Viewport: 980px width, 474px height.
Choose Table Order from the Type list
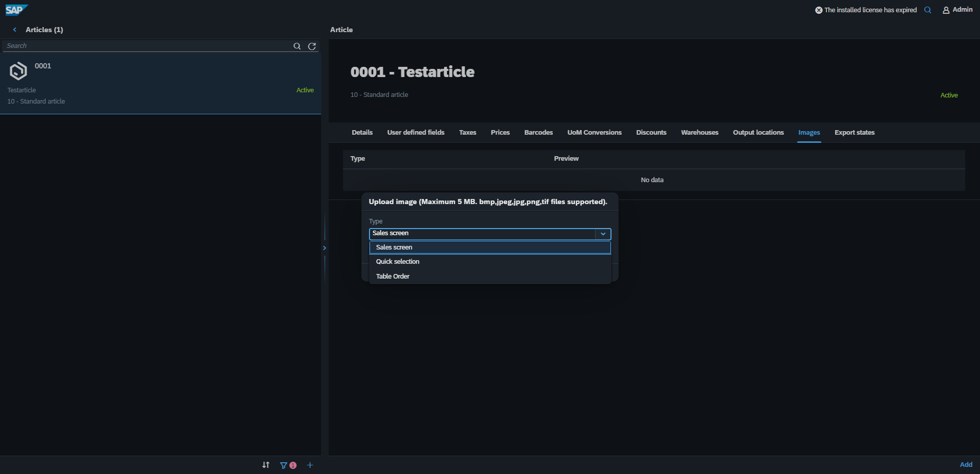pyautogui.click(x=393, y=277)
